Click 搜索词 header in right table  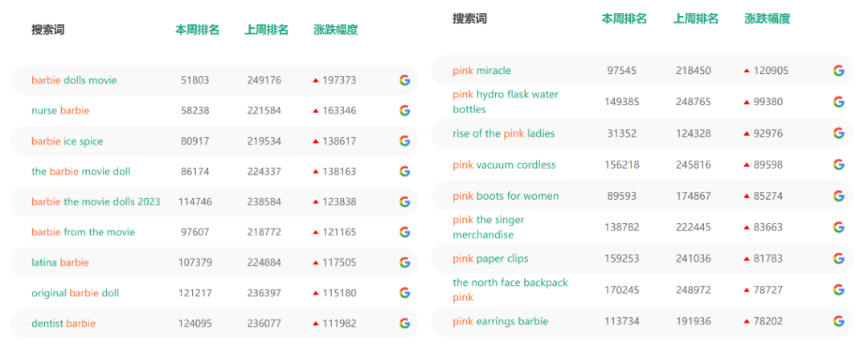point(469,18)
